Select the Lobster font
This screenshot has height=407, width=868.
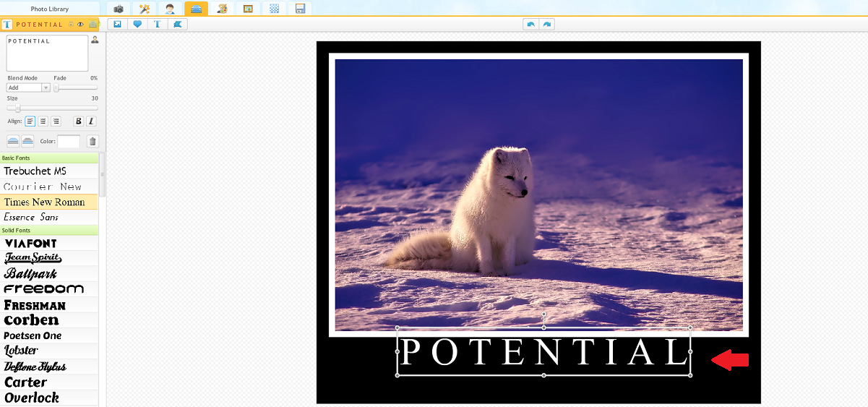tap(22, 351)
